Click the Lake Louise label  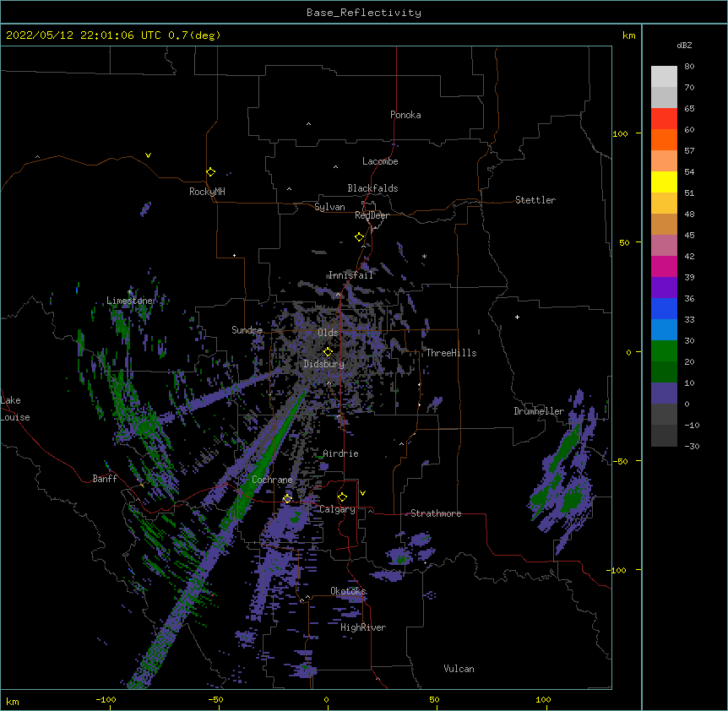pos(15,409)
